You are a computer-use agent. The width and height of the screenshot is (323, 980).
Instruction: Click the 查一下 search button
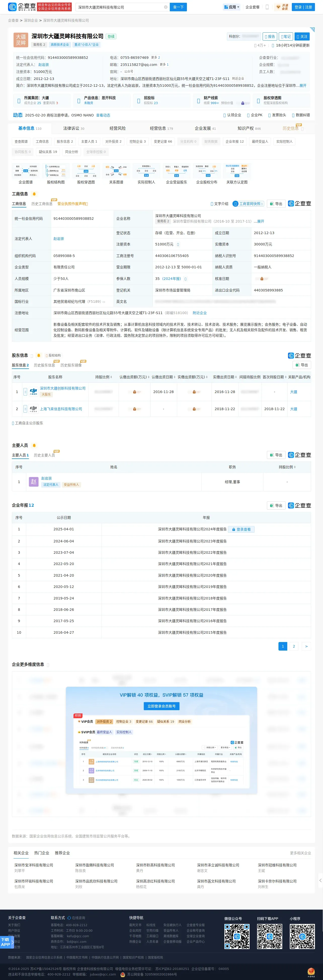tap(178, 7)
